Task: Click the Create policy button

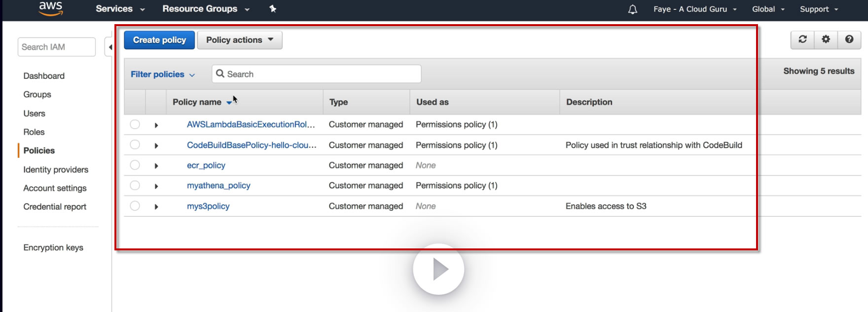Action: click(159, 40)
